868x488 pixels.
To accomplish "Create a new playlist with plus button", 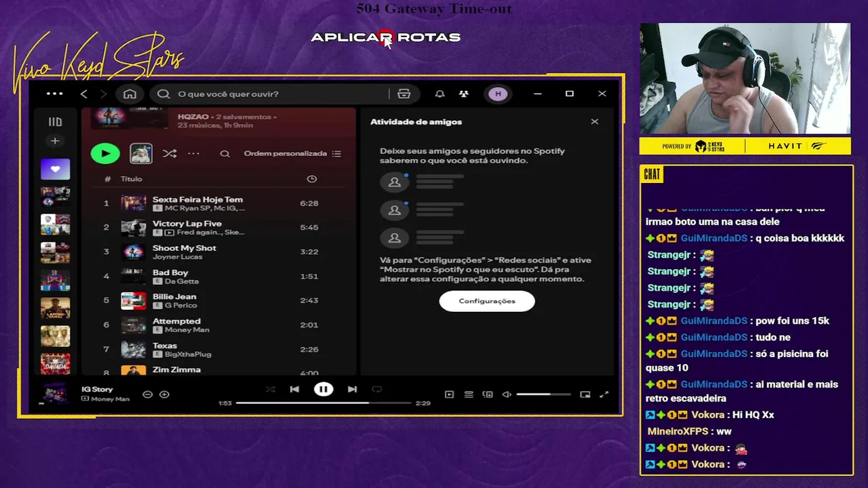I will (55, 141).
